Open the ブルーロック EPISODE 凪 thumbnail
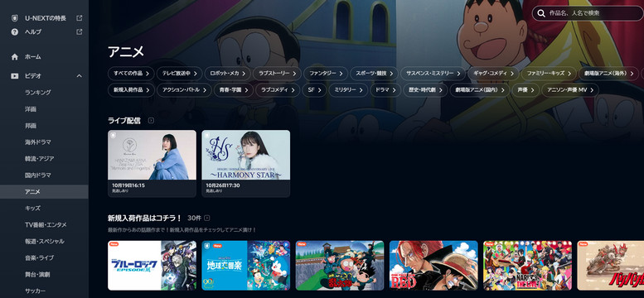The image size is (644, 298). 152,266
